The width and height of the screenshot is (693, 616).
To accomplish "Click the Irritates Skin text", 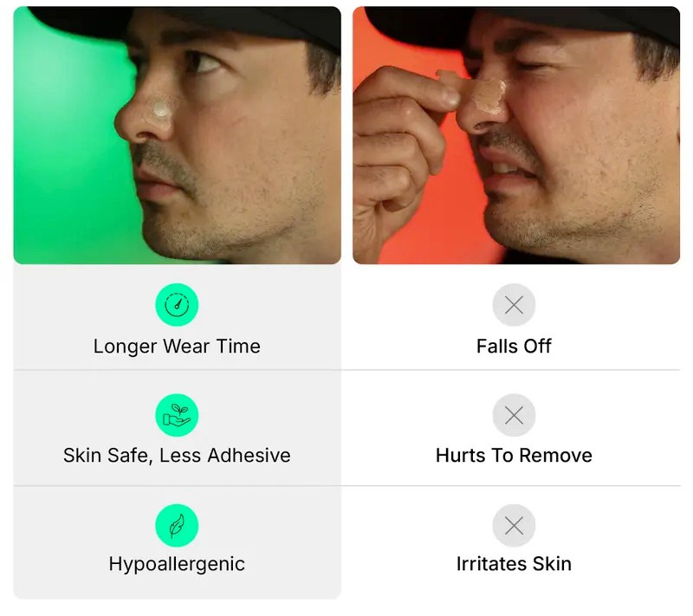I will pos(514,564).
